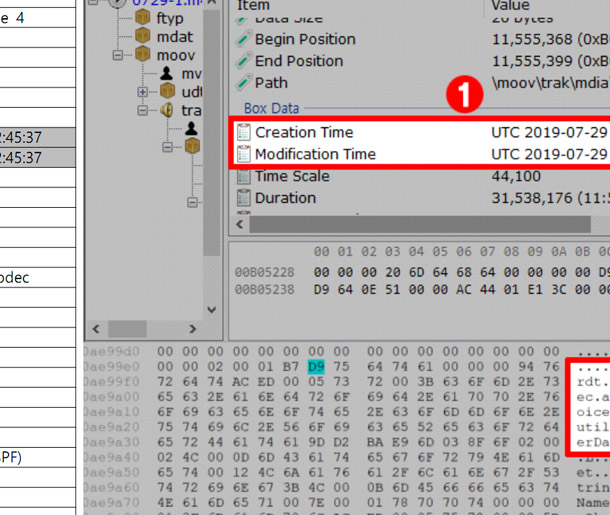Click the notepad icon beside Creation Time
610x515 pixels.
pyautogui.click(x=243, y=132)
